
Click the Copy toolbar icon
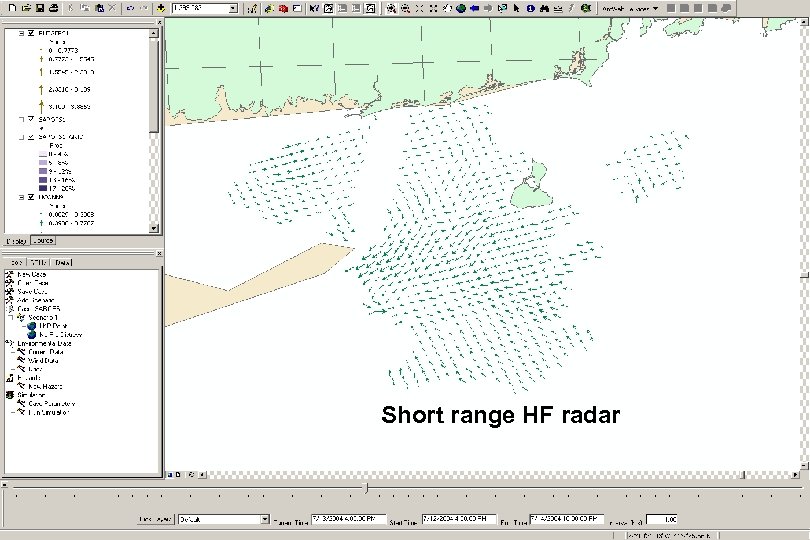tap(85, 8)
